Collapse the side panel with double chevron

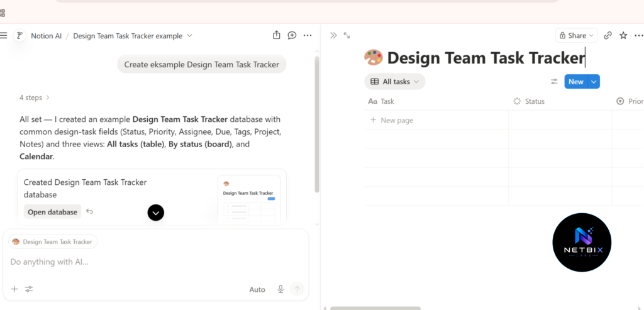click(333, 36)
